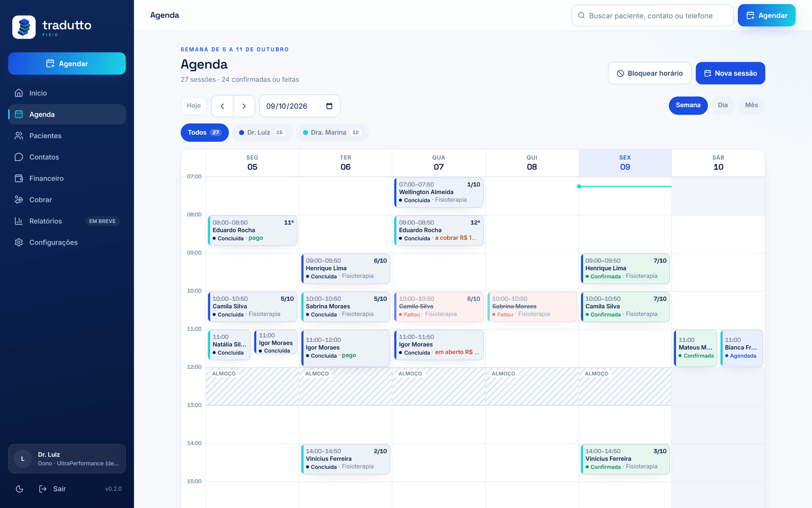The height and width of the screenshot is (508, 812).
Task: Open Eduardo Rocha session marked pago
Action: 253,231
